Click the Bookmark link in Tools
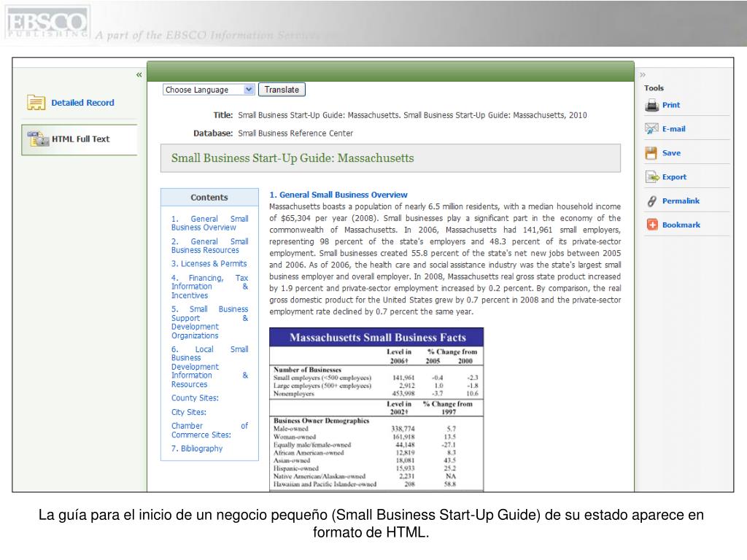The height and width of the screenshot is (560, 747). [681, 225]
